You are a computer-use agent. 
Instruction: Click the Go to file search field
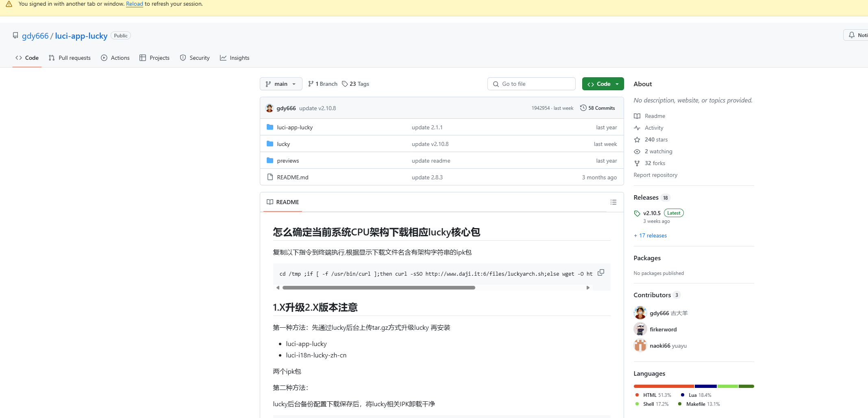(531, 84)
